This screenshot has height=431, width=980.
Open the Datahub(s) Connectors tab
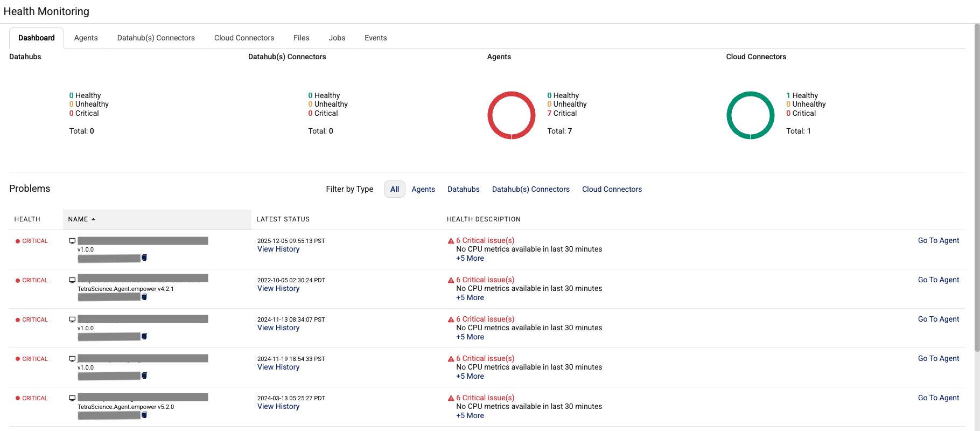[156, 38]
